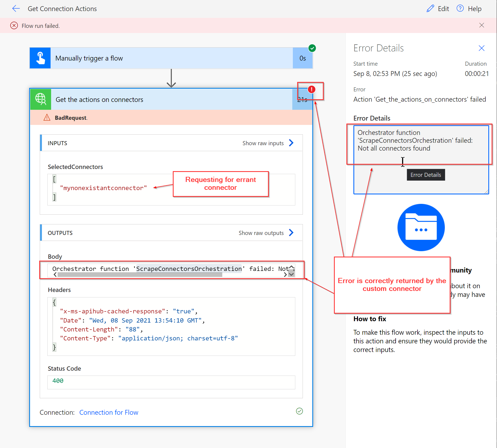Close the Error Details panel
This screenshot has height=448, width=497.
click(481, 48)
